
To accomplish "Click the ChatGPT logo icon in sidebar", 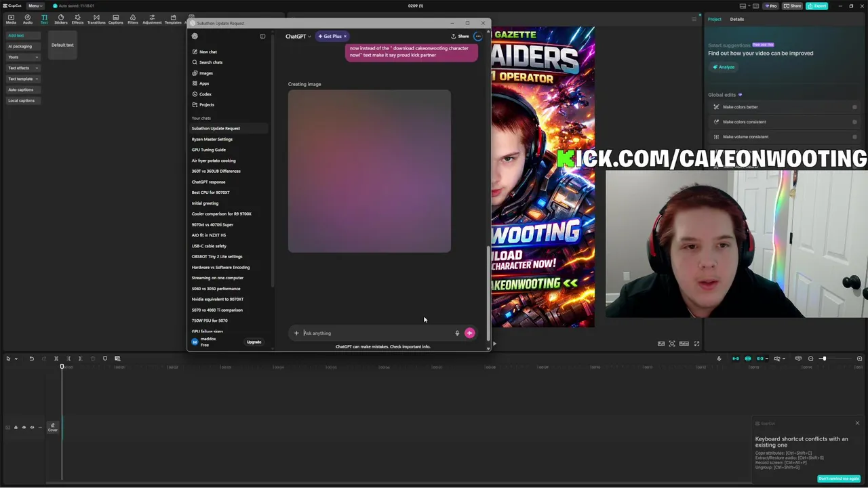I will click(195, 37).
